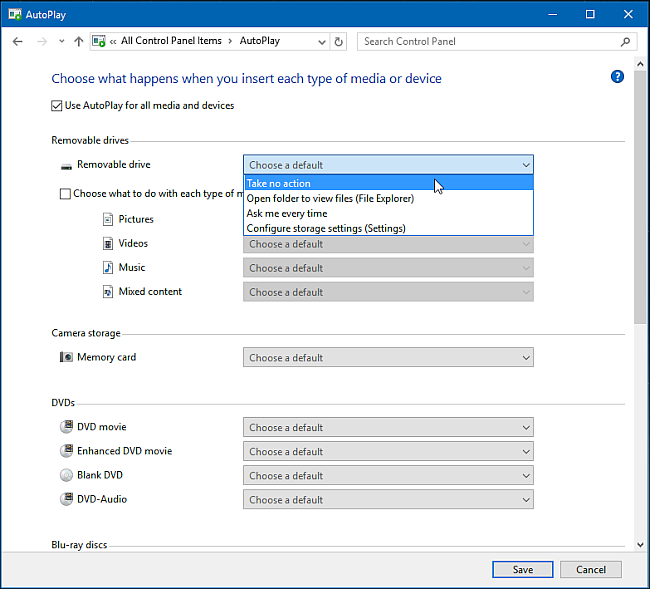Refresh the AutoPlay page
Screen dimensions: 650x589
pos(338,42)
